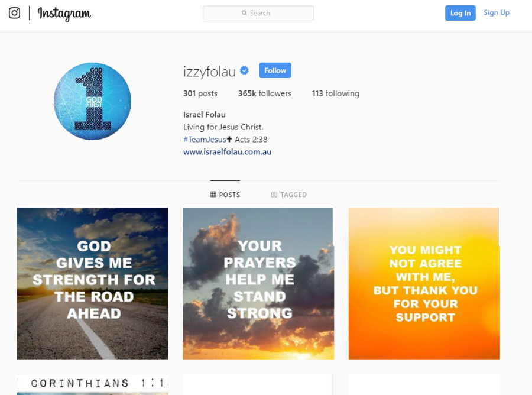
Task: Click the Log In button
Action: 460,13
